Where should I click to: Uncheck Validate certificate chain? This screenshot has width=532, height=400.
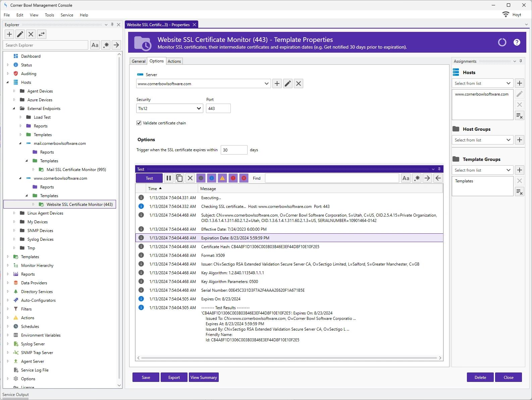coord(139,123)
